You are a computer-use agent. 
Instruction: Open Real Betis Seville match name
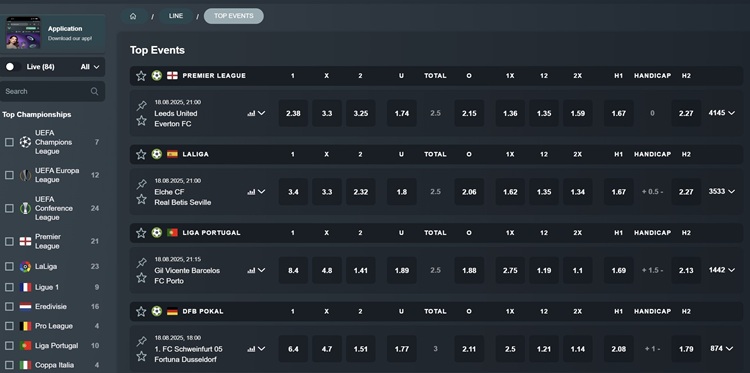point(182,202)
